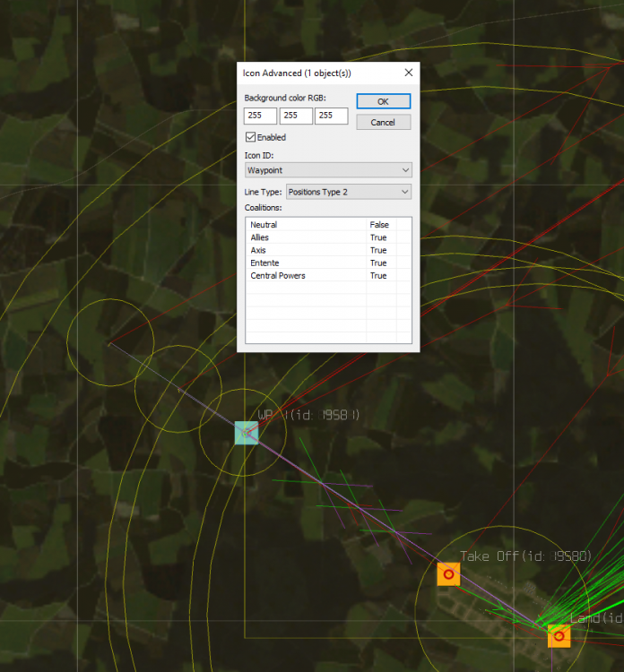Select the Entente coalition entry

coord(264,263)
